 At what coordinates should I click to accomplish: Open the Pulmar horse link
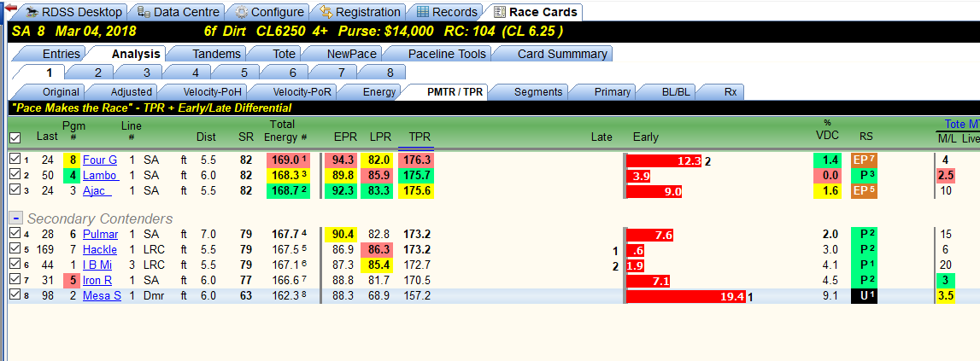101,234
